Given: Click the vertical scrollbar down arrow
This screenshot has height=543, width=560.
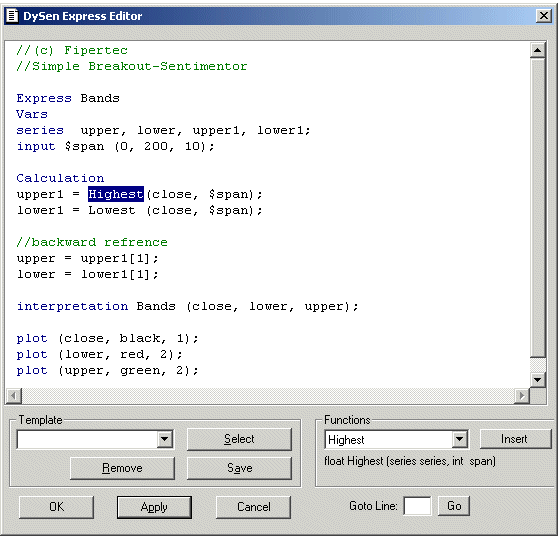Looking at the screenshot, I should (537, 379).
